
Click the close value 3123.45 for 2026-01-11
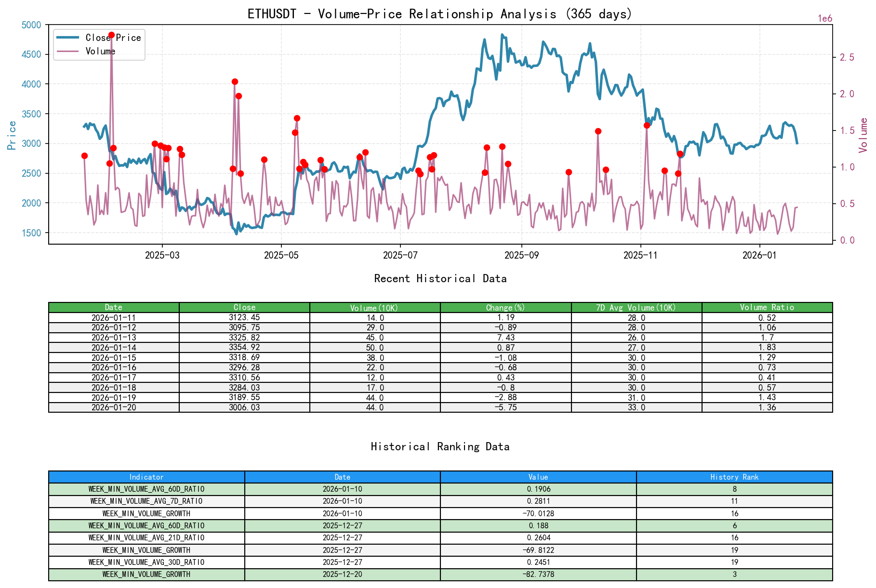click(243, 318)
